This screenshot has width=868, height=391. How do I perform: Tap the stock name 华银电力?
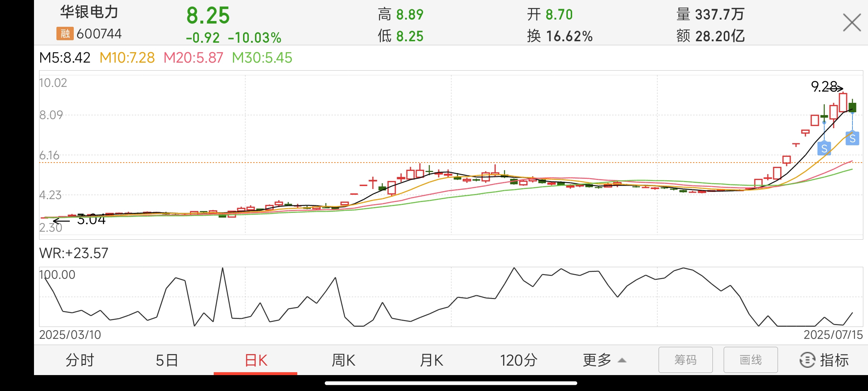pyautogui.click(x=89, y=12)
